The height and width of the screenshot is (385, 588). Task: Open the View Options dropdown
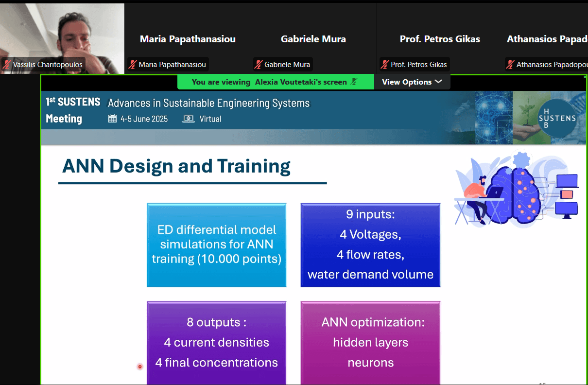(412, 82)
